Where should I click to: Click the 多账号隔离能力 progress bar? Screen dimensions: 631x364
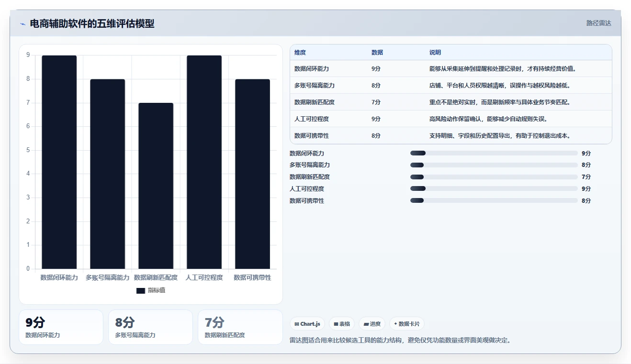(494, 165)
